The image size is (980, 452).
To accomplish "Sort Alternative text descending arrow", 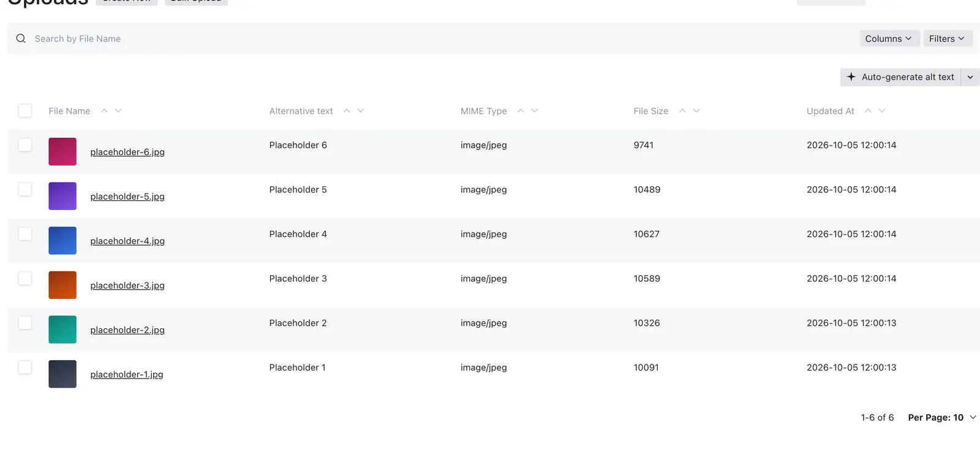I will pos(361,111).
